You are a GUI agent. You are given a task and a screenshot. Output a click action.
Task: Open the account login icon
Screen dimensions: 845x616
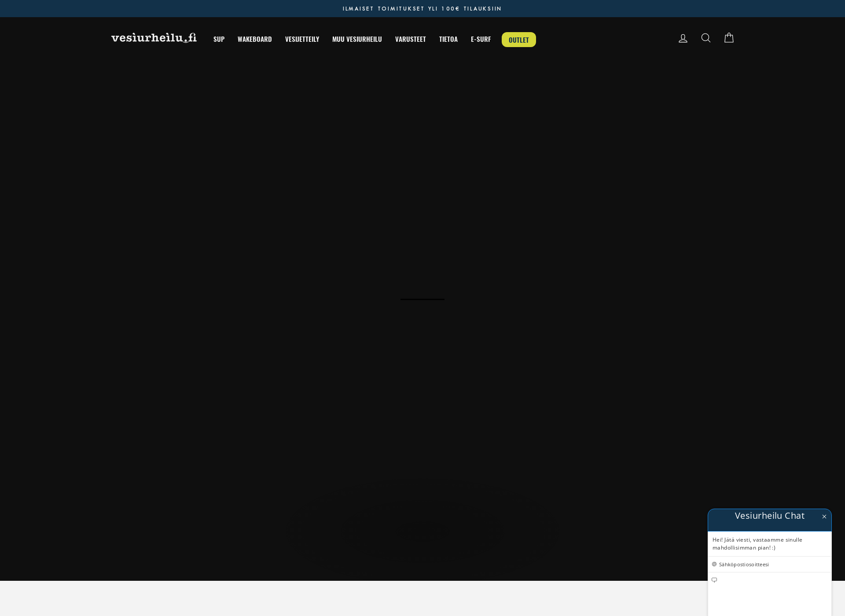(x=683, y=38)
